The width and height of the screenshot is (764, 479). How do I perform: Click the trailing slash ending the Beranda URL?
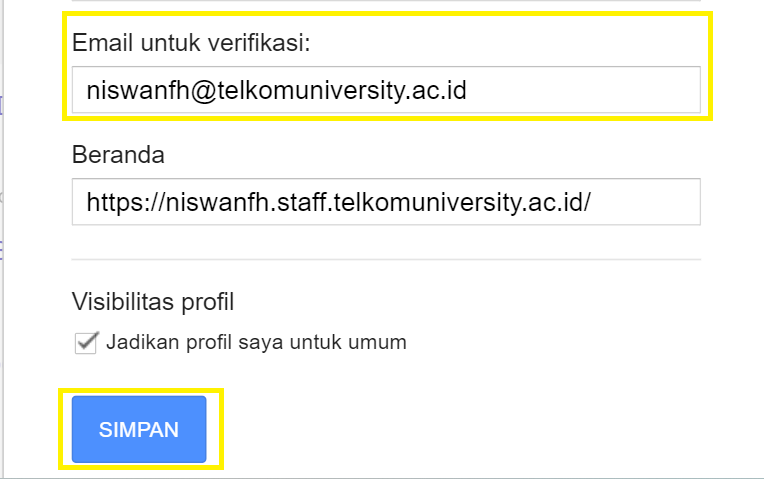click(x=587, y=202)
